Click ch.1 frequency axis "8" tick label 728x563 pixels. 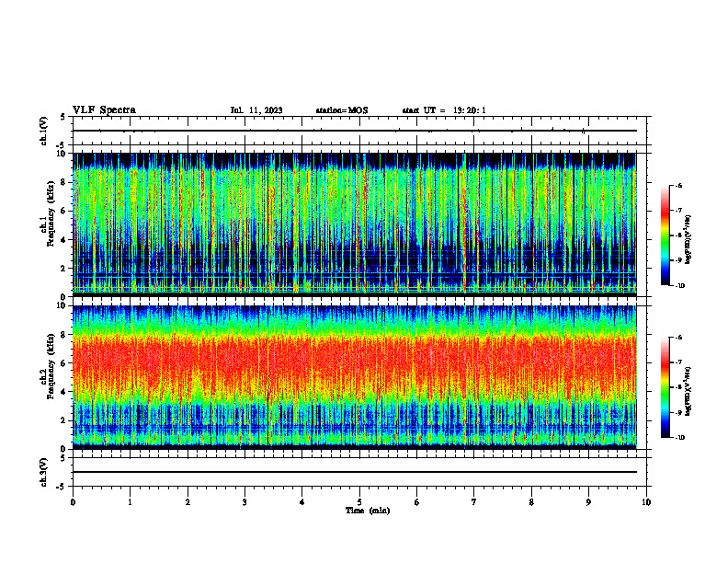[x=63, y=182]
